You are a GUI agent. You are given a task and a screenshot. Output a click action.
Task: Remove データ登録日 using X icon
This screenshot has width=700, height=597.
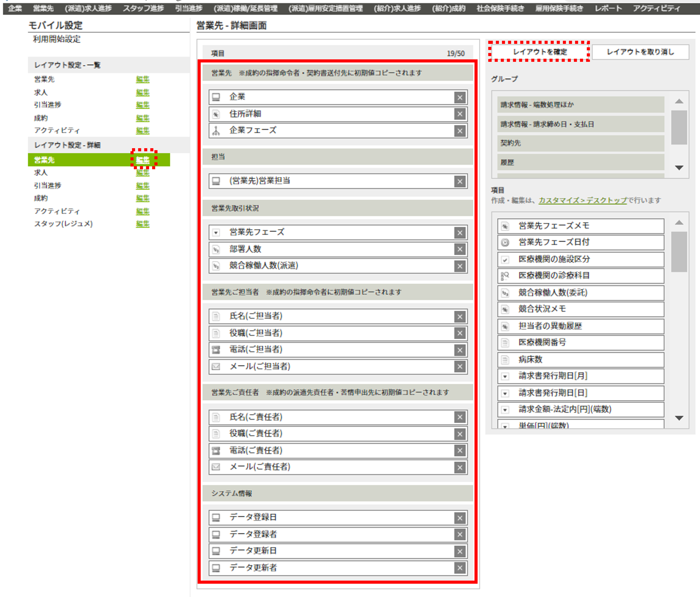(459, 518)
